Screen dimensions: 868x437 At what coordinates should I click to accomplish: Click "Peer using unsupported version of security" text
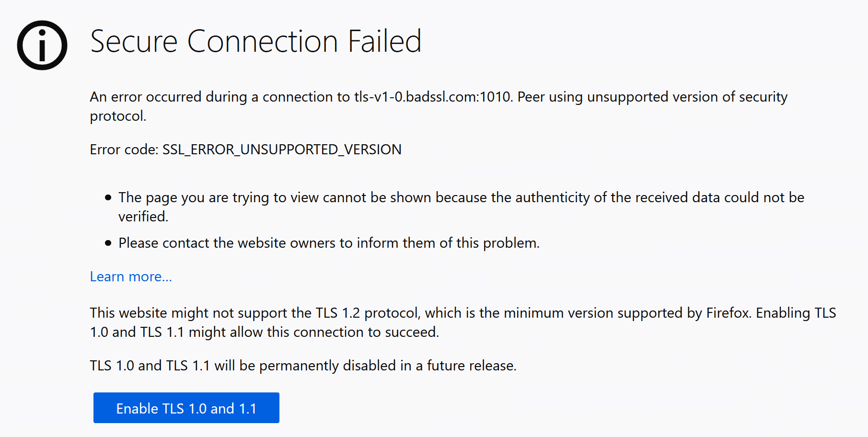point(652,97)
